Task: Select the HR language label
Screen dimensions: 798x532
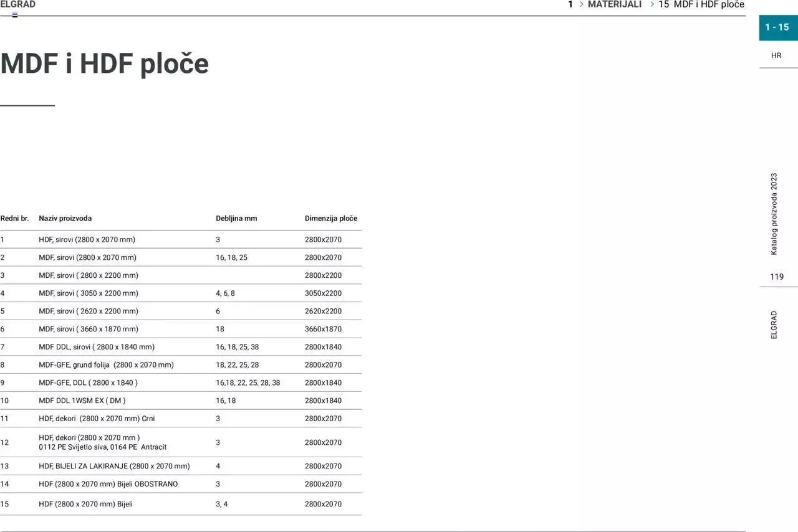Action: [x=776, y=55]
